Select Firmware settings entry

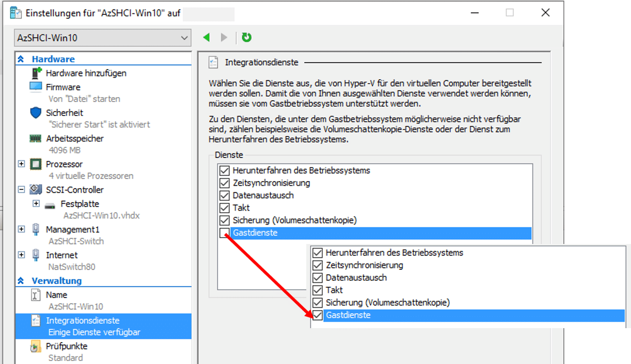[63, 87]
